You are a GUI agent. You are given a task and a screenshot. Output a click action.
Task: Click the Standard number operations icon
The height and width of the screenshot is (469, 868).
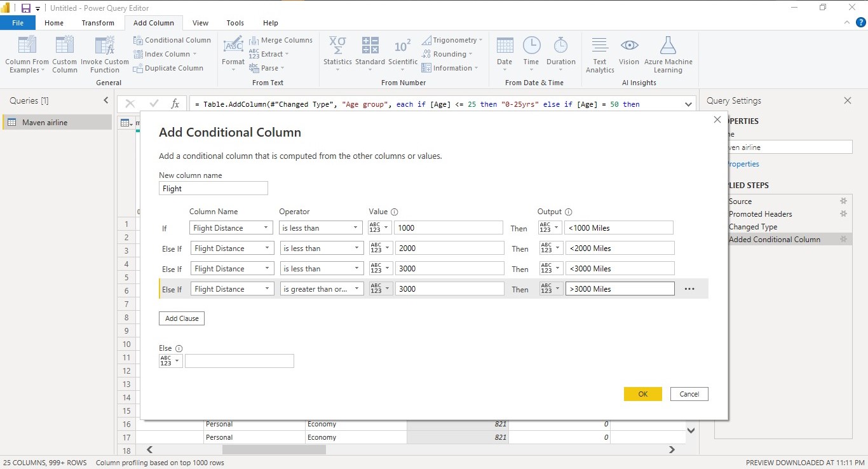tap(370, 46)
